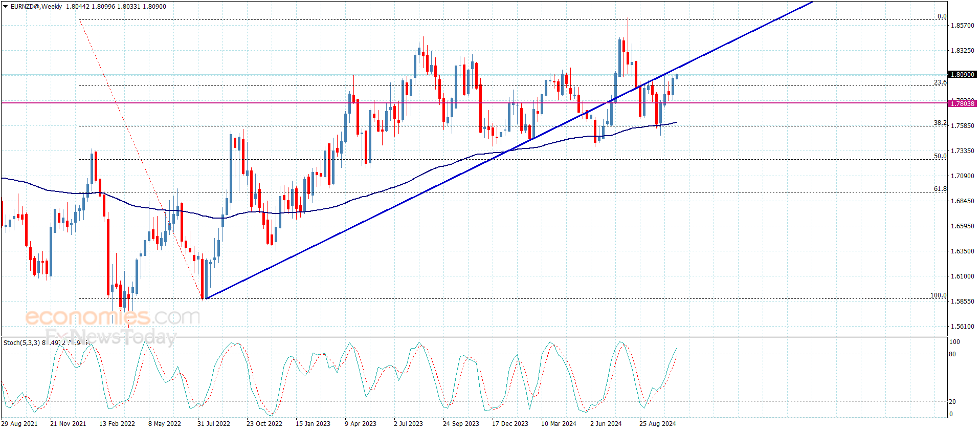
Task: Select the stochastic 80 level label
Action: coord(952,354)
